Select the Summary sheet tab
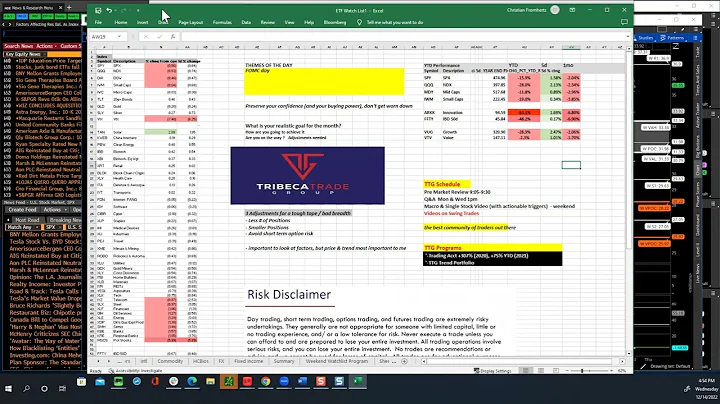Viewport: 720px width, 404px height. 284,361
